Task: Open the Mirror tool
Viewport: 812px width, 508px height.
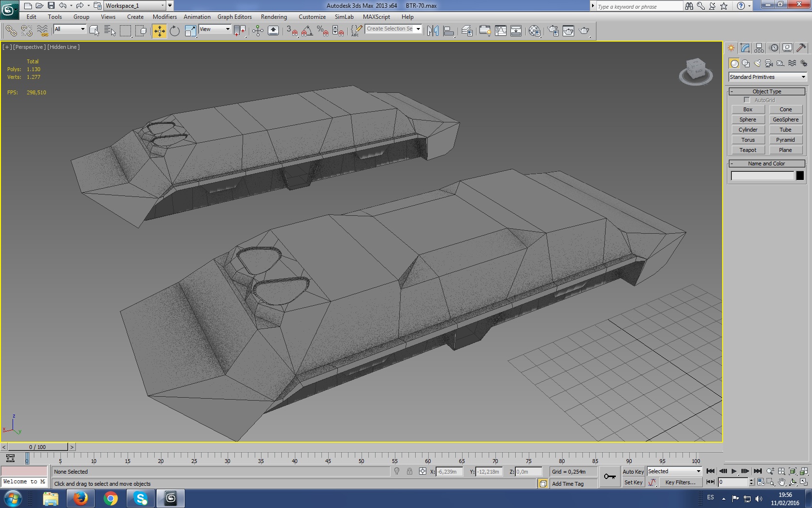Action: [433, 31]
